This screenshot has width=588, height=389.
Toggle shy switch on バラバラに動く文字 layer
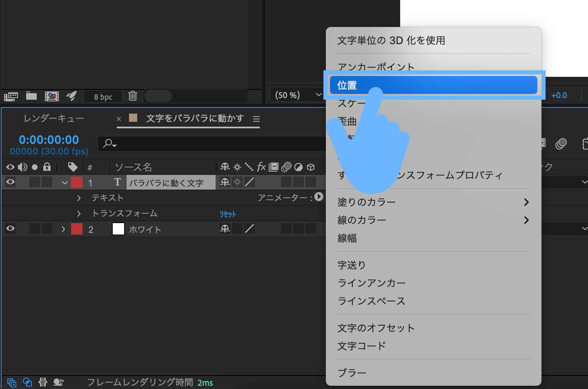pyautogui.click(x=225, y=182)
